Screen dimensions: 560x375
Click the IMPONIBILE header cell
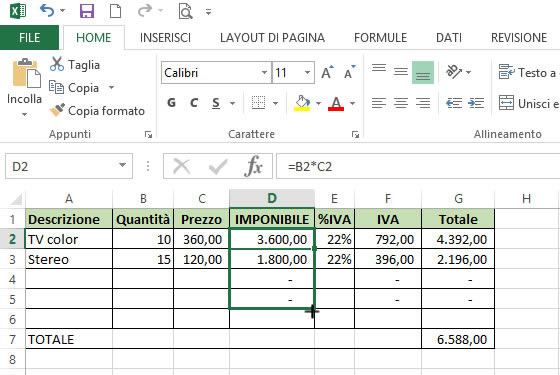pyautogui.click(x=272, y=219)
